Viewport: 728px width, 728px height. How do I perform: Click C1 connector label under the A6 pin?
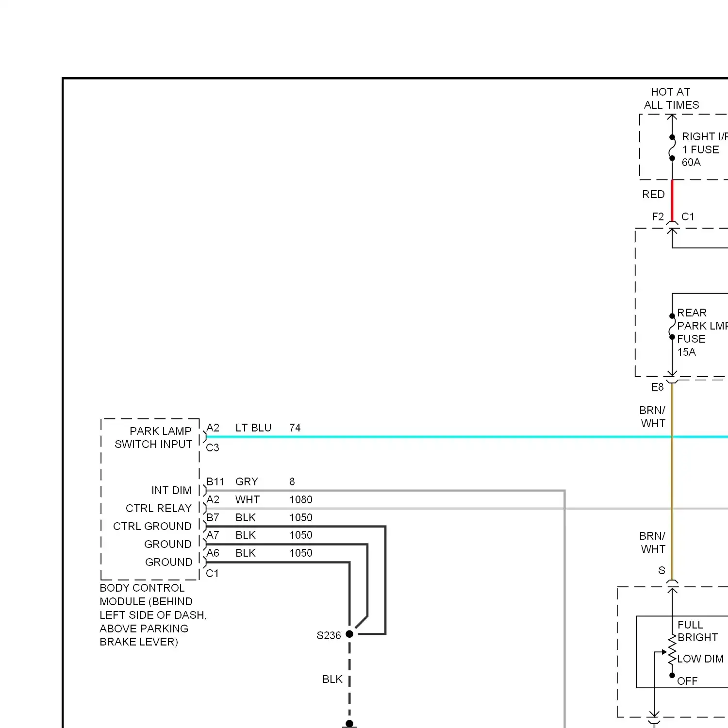click(x=213, y=574)
